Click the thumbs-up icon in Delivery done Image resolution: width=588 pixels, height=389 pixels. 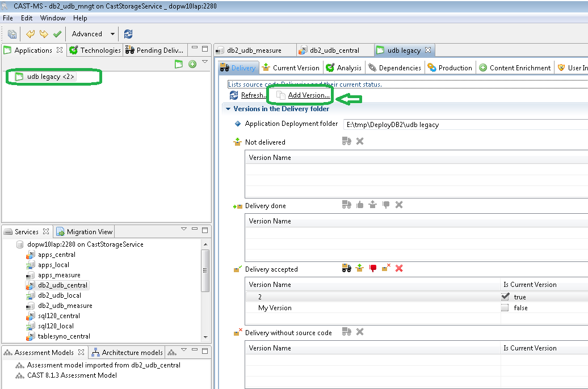[x=360, y=205]
